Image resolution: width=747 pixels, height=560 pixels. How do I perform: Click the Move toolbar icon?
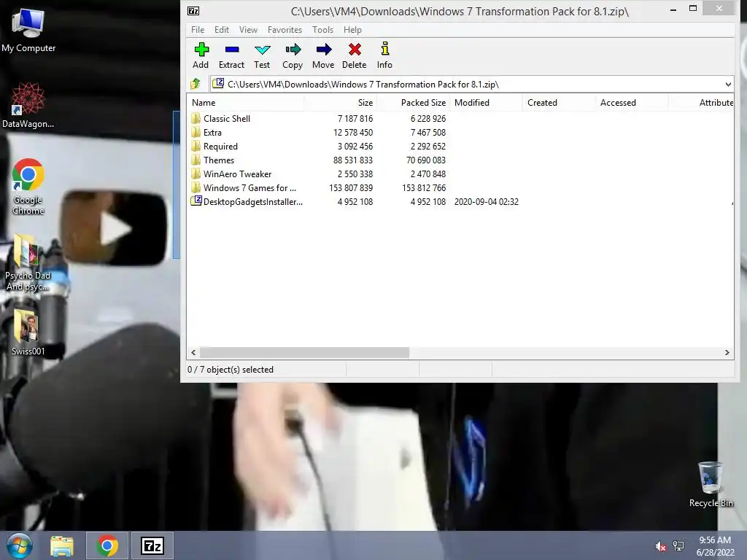click(x=323, y=50)
